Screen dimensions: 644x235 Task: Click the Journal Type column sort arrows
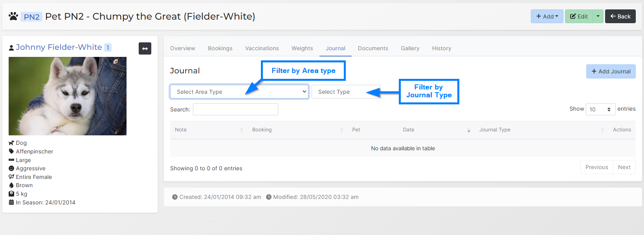(602, 130)
